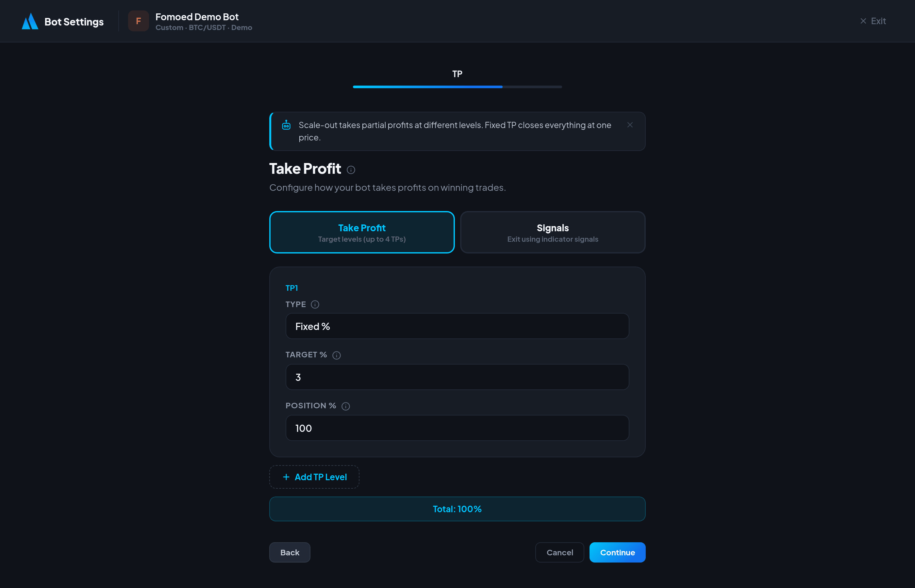Dismiss the scale-out tip banner

click(630, 125)
